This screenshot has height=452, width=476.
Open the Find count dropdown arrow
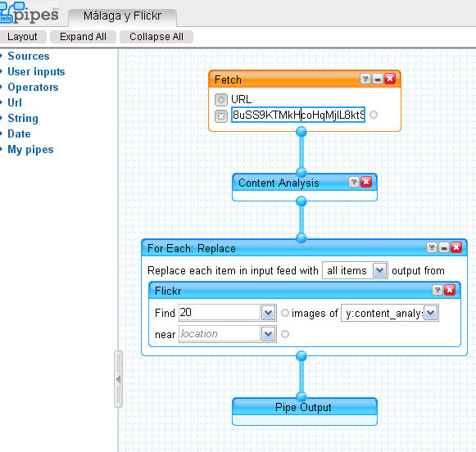[268, 313]
